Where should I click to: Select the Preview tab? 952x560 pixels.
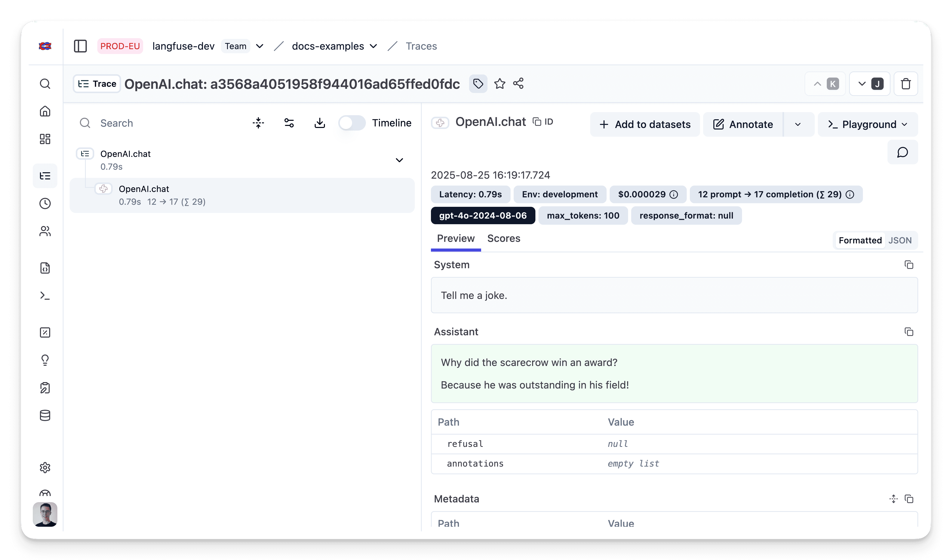pyautogui.click(x=456, y=239)
